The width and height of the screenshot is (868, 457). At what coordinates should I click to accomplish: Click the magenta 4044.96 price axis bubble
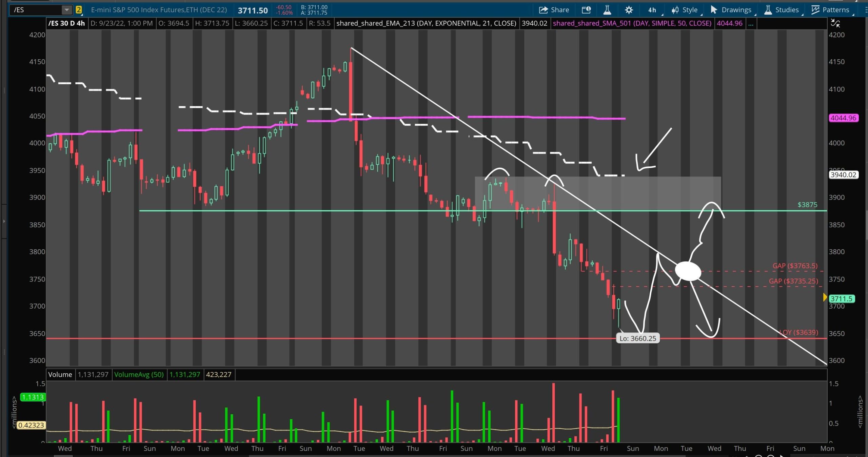pos(844,118)
